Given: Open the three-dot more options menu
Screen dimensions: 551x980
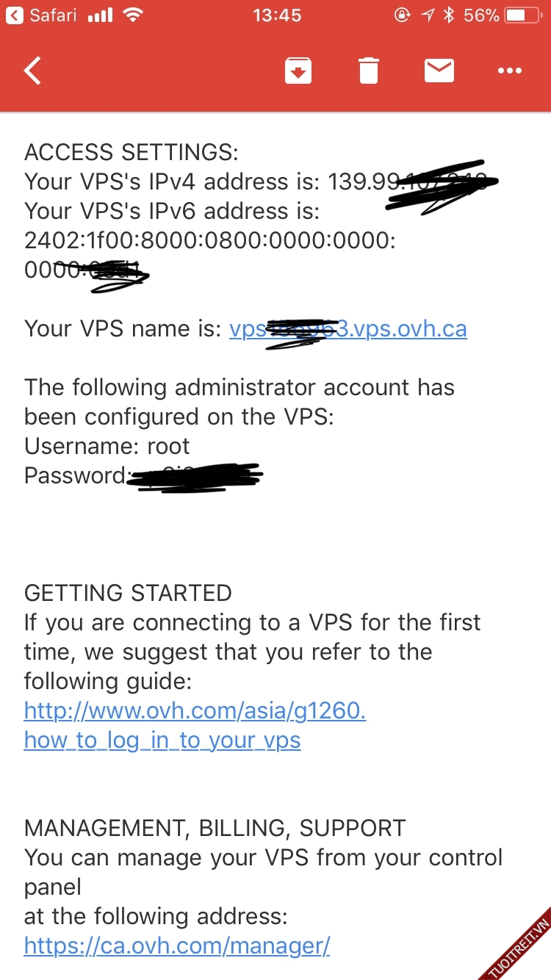Looking at the screenshot, I should click(x=509, y=71).
